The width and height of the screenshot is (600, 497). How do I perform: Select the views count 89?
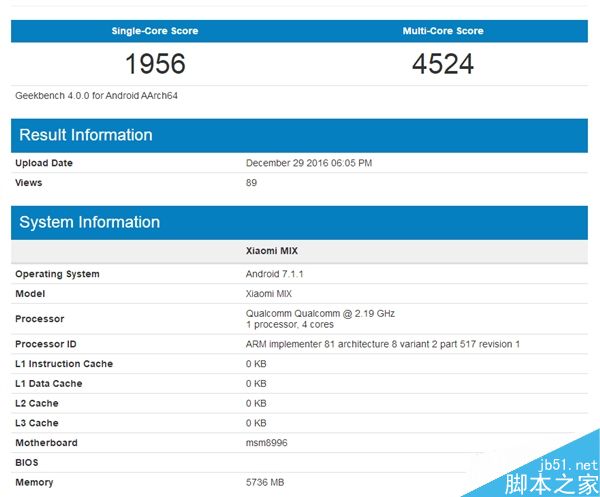click(251, 183)
